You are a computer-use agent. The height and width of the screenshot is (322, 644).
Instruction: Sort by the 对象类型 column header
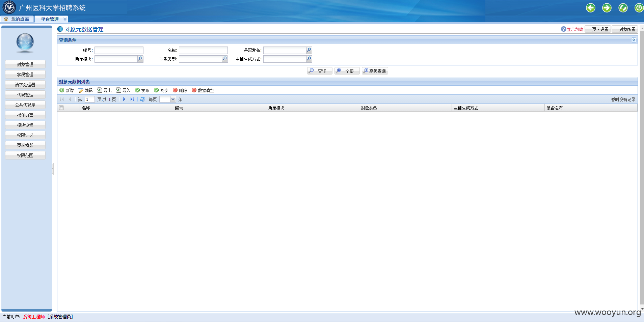[405, 108]
